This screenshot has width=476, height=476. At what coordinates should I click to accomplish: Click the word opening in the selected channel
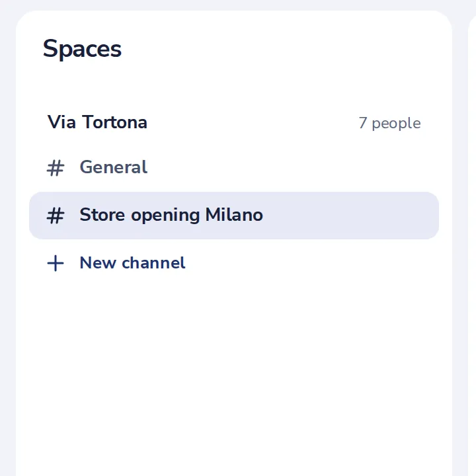(x=165, y=216)
